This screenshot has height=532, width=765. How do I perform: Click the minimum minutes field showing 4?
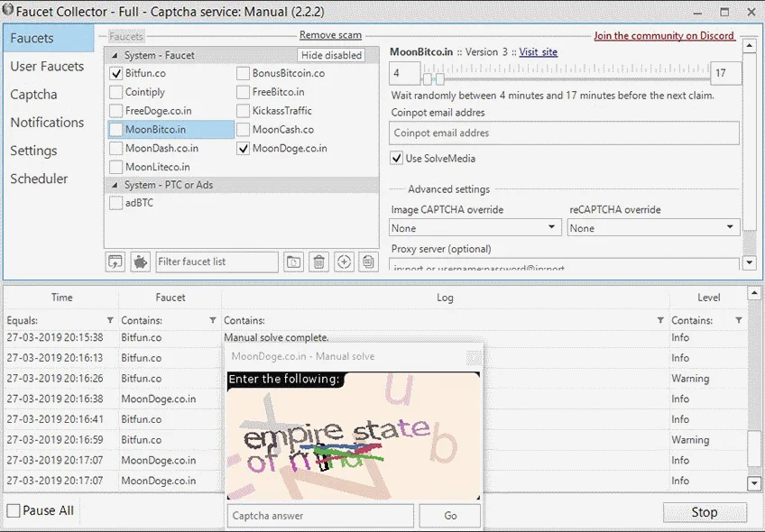(404, 73)
